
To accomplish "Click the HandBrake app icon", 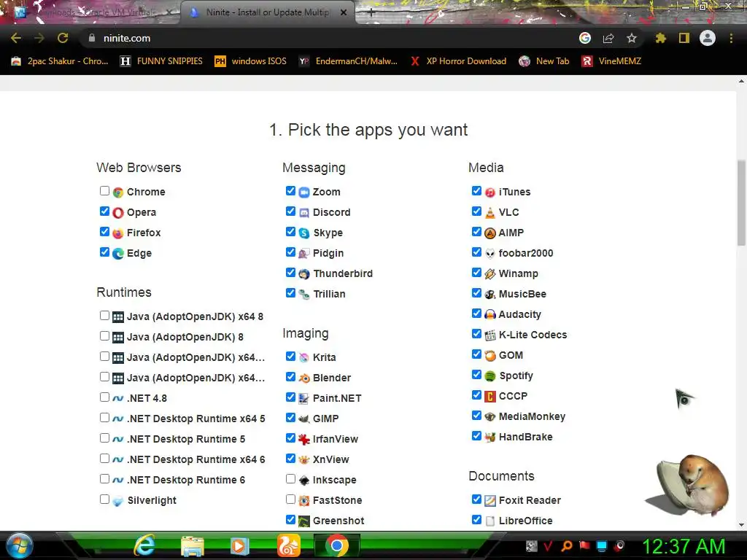I will (x=489, y=437).
